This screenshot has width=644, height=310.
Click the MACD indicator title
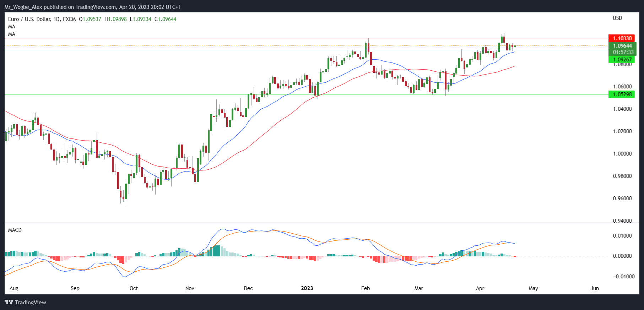click(x=15, y=230)
